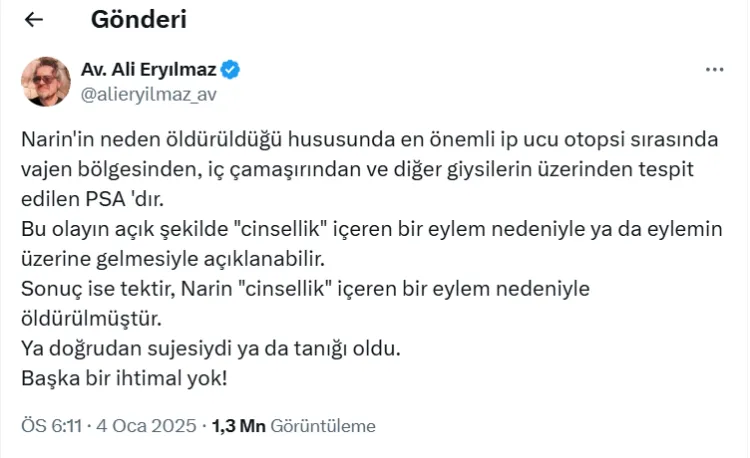Go back using the left arrow
Viewport: 750px width, 458px height.
point(34,20)
